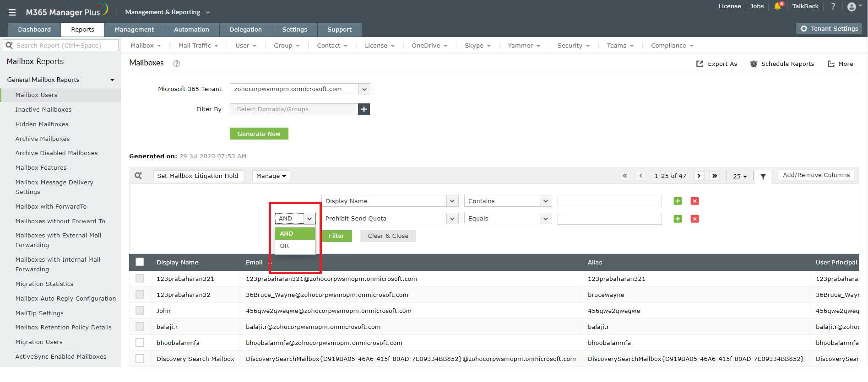
Task: Open the notifications bell
Action: [x=778, y=6]
